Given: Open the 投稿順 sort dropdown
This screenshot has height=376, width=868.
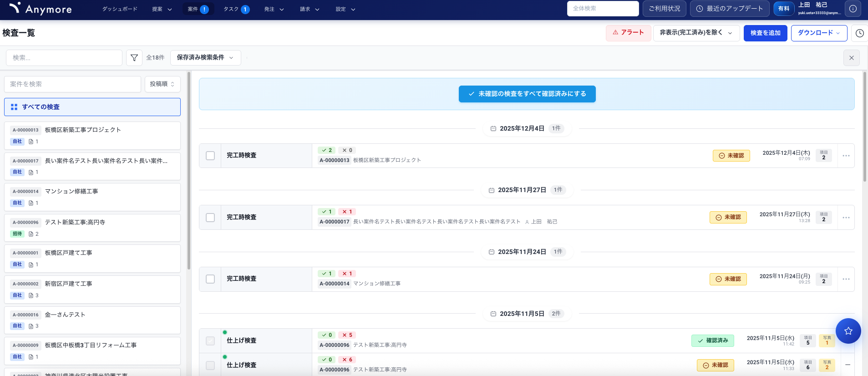Looking at the screenshot, I should (162, 84).
